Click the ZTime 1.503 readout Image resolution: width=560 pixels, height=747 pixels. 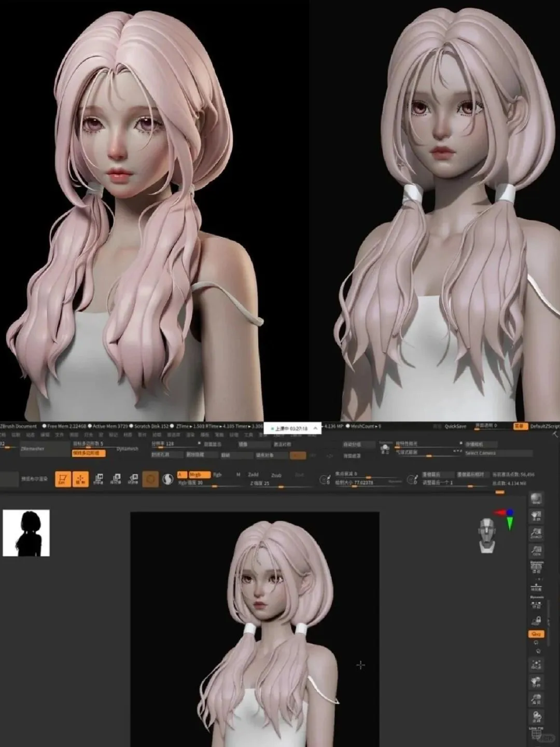[x=190, y=426]
